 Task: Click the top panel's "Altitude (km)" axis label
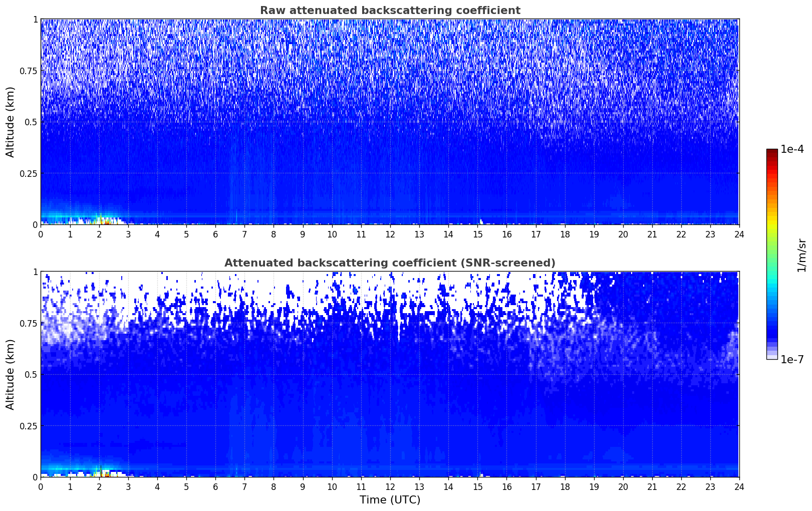[x=11, y=122]
